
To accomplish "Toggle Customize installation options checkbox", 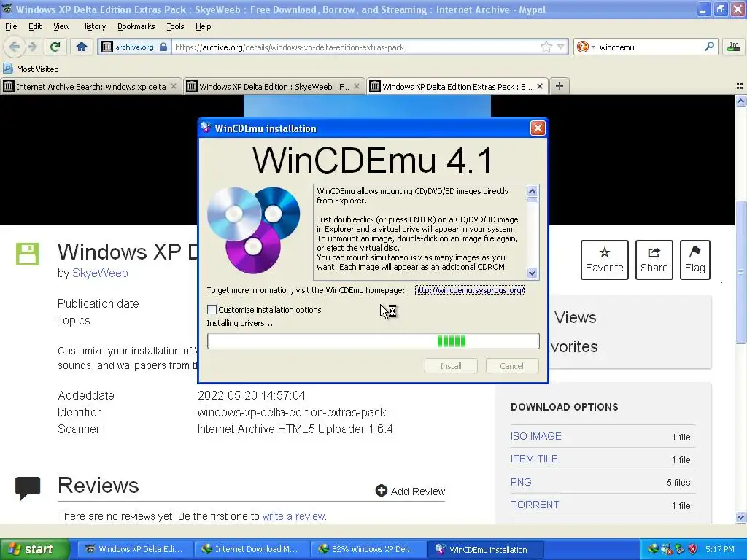I will (x=212, y=309).
